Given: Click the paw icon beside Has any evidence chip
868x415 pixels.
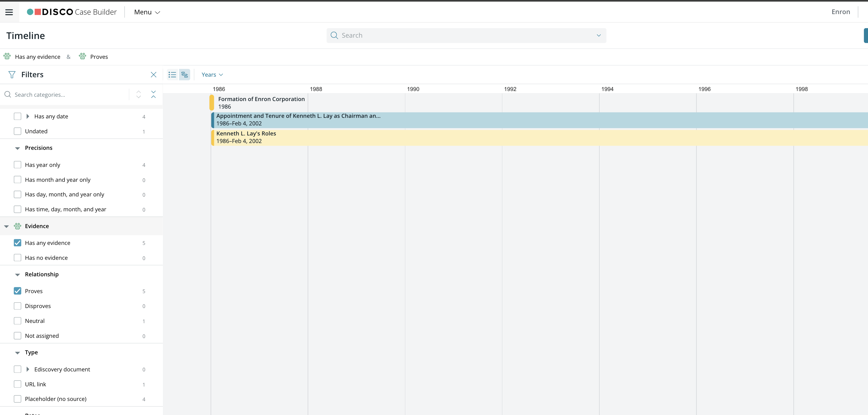Looking at the screenshot, I should (7, 56).
